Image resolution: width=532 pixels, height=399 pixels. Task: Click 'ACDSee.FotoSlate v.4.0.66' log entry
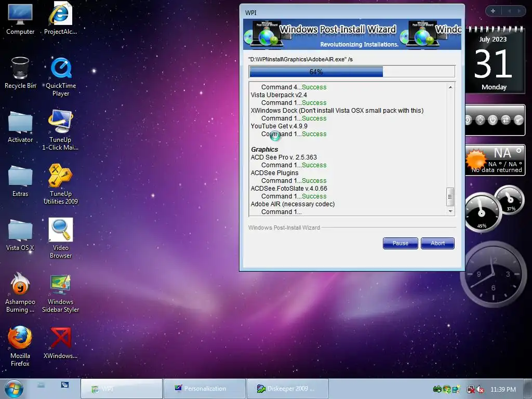[x=289, y=189]
